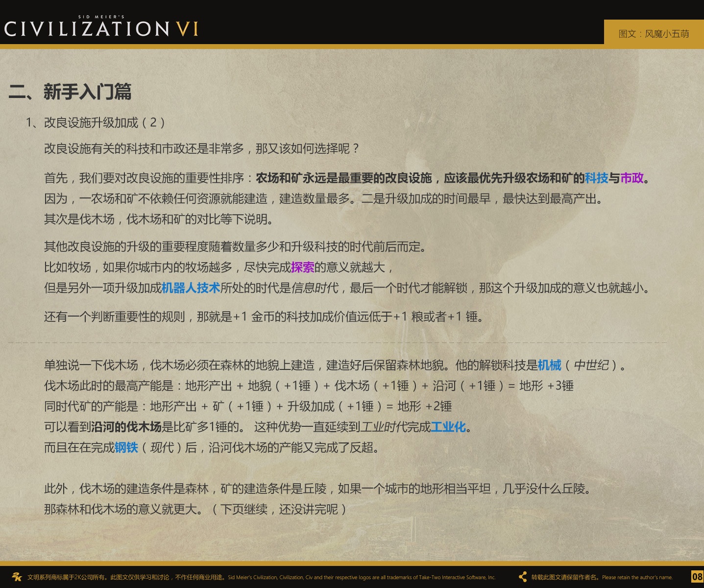The height and width of the screenshot is (588, 704).
Task: Click the section heading 二、新手入门篇
Action: [x=71, y=92]
